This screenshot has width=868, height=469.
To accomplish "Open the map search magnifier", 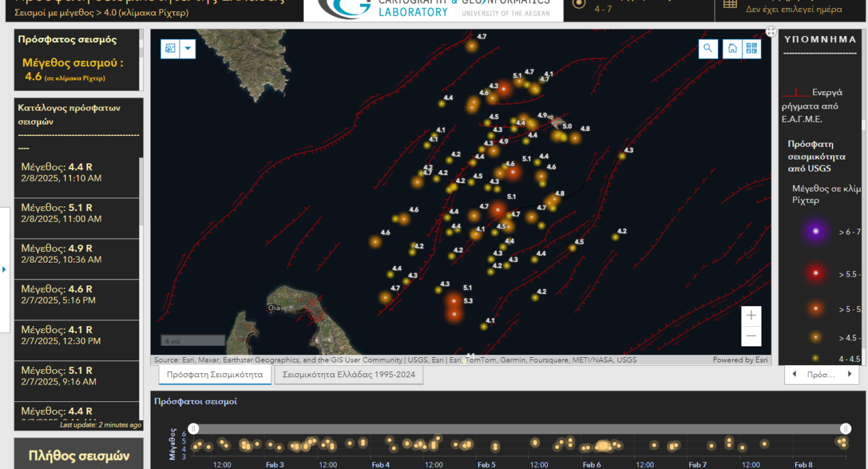I will tap(708, 48).
